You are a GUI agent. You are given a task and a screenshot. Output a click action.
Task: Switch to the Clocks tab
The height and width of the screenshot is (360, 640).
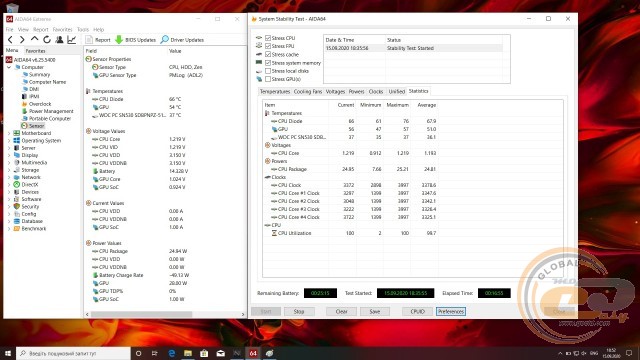click(x=376, y=91)
